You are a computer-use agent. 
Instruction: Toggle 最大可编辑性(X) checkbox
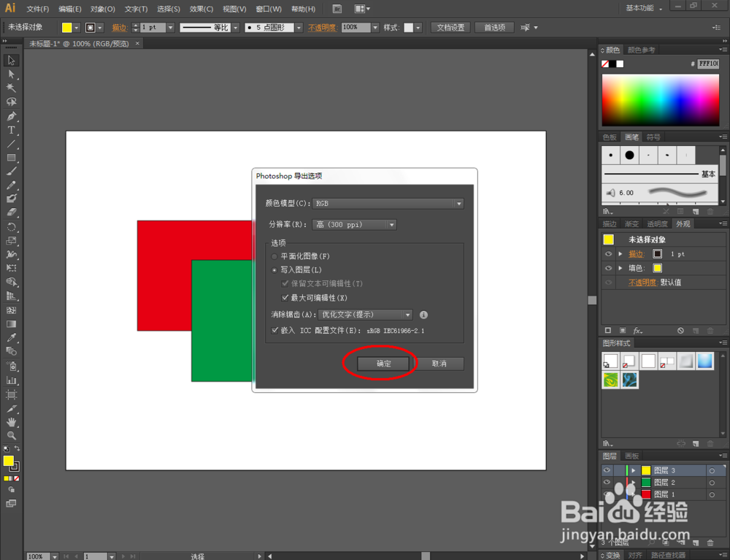pos(285,297)
